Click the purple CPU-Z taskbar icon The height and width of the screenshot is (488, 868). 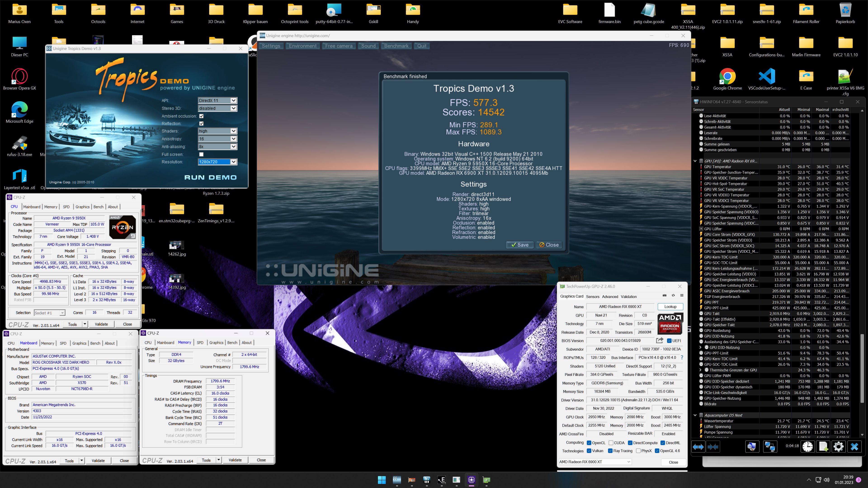[x=471, y=480]
